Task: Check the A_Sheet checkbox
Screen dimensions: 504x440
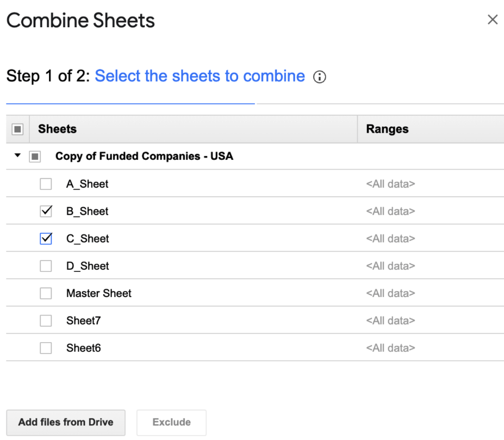Action: click(46, 184)
